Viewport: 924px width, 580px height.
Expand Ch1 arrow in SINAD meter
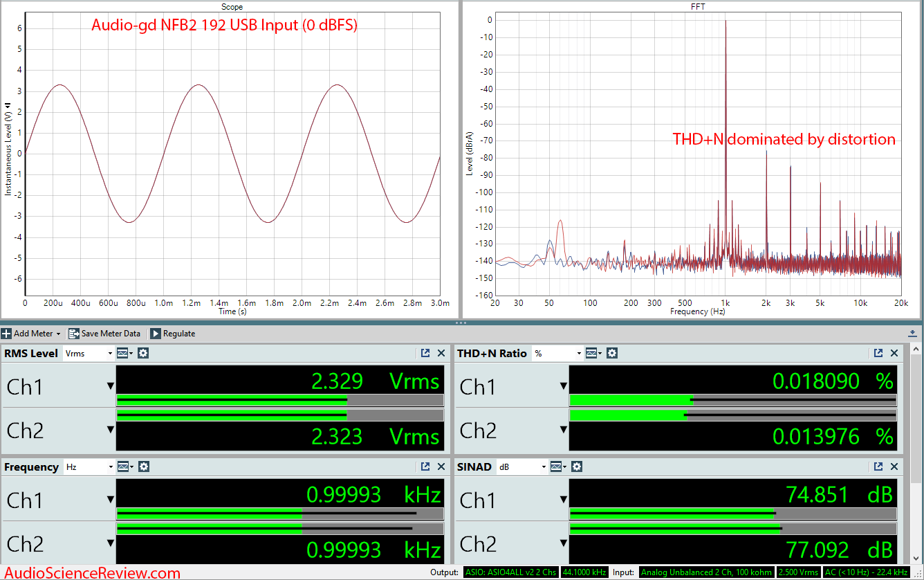click(563, 500)
